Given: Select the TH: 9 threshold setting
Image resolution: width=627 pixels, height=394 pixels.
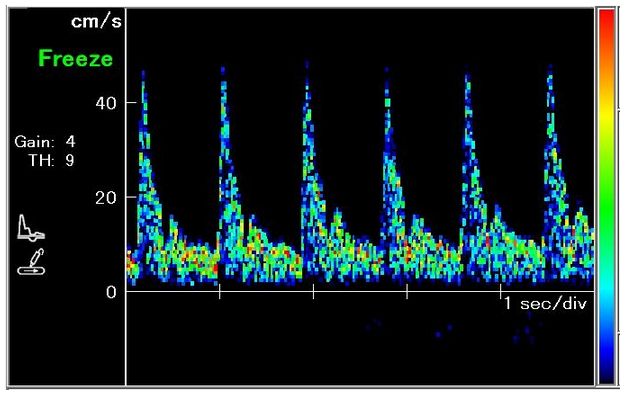Looking at the screenshot, I should pyautogui.click(x=51, y=160).
